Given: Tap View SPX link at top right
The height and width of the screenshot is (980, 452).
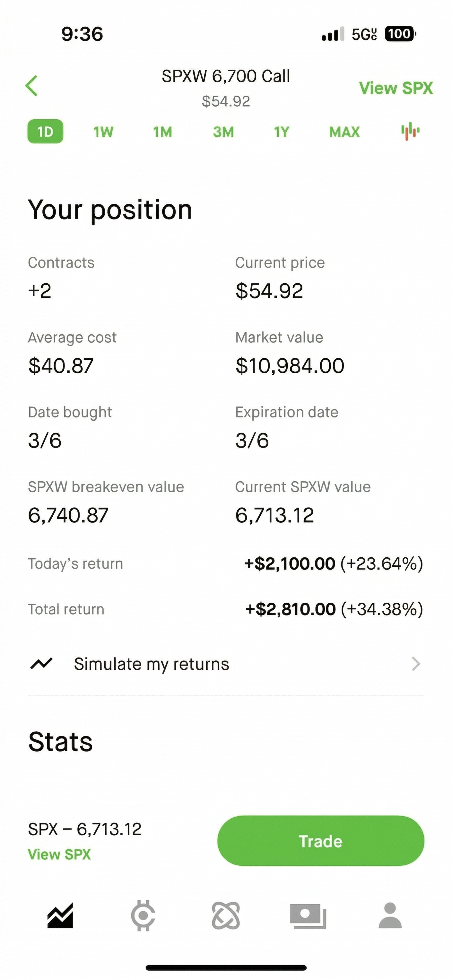Looking at the screenshot, I should (x=396, y=88).
